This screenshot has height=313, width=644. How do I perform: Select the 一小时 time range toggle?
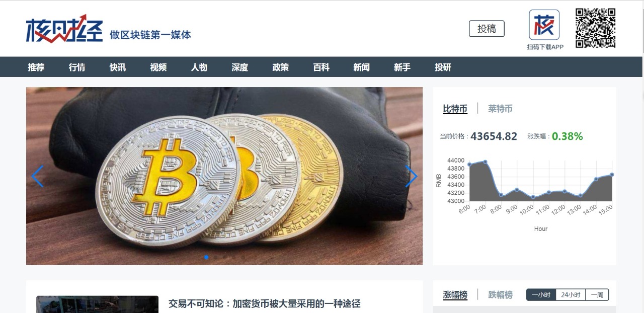tap(541, 295)
